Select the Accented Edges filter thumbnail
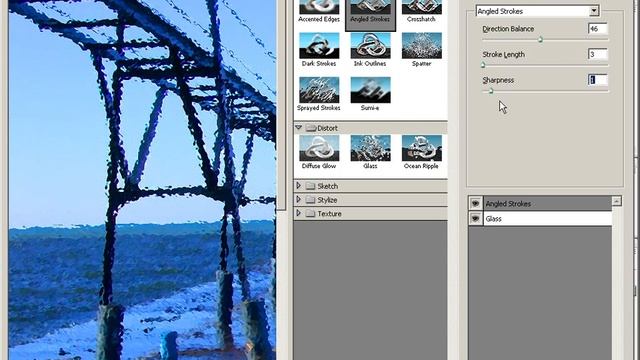 point(319,7)
